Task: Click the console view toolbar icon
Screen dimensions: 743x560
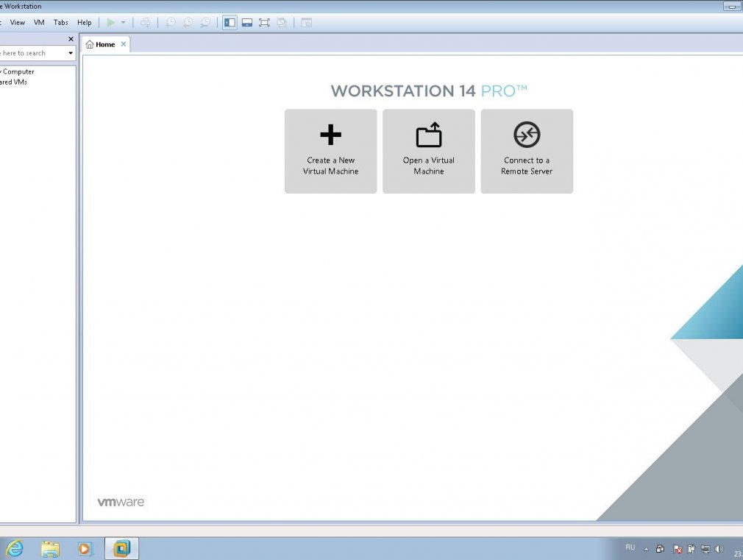Action: (307, 22)
